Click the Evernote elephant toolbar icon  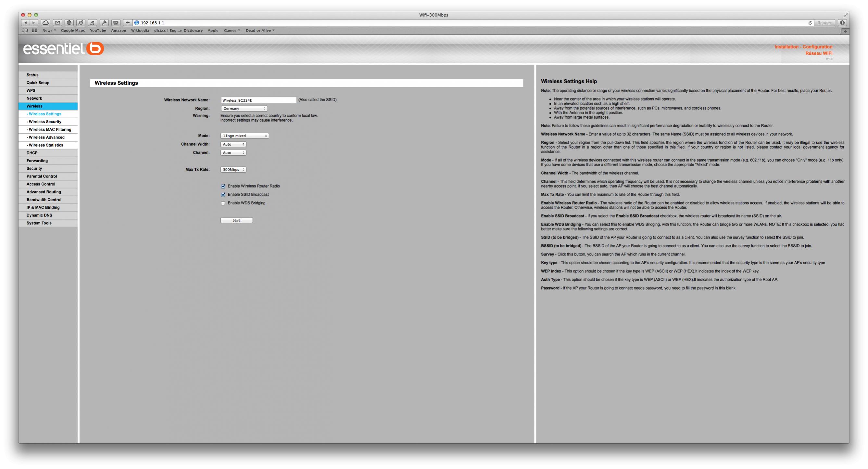coord(92,23)
